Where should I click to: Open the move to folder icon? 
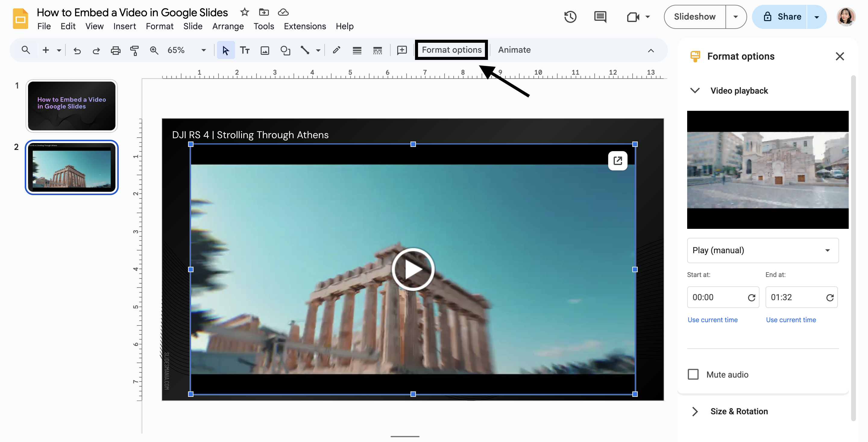pos(264,12)
